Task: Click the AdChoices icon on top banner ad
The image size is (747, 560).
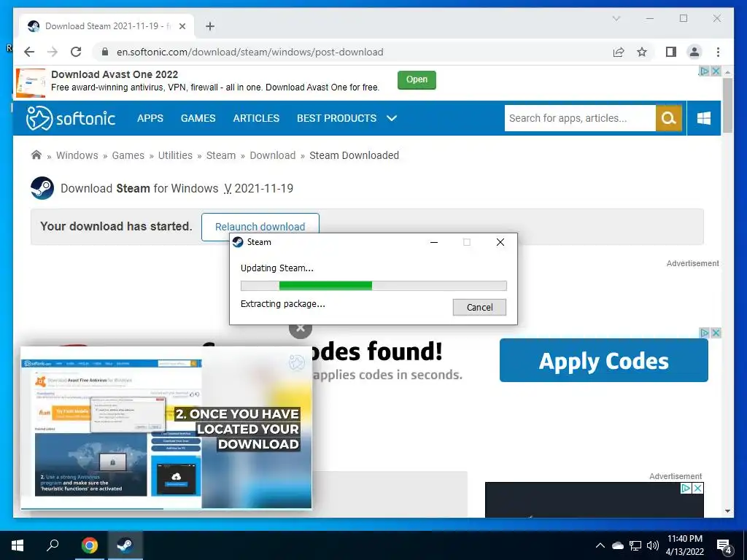Action: click(x=704, y=71)
